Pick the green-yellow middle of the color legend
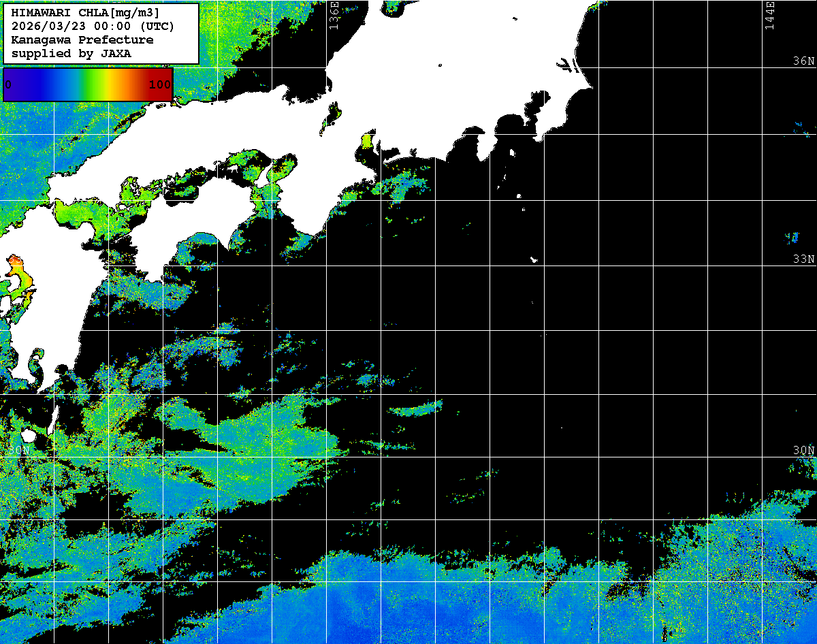817x644 pixels. (95, 84)
